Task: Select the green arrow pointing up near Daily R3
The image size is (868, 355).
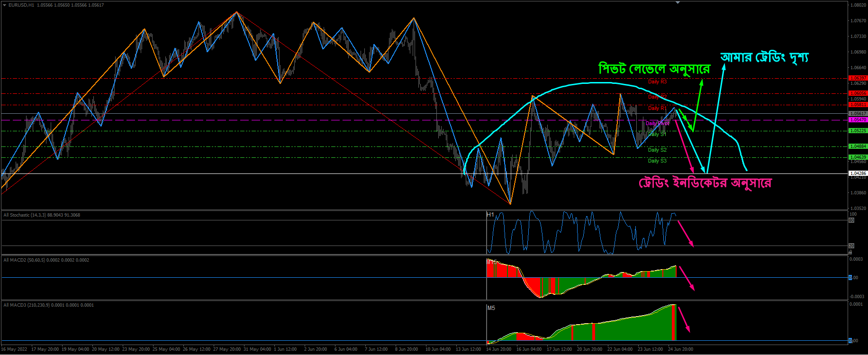Action: click(698, 104)
